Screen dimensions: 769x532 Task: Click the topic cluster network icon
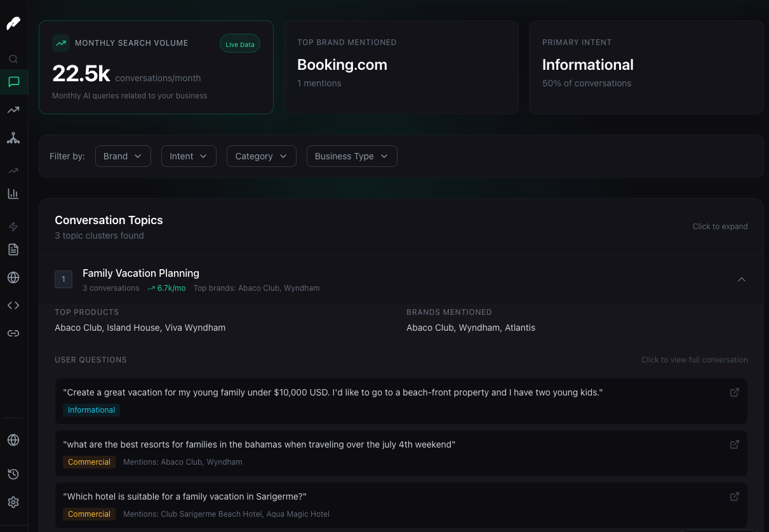click(x=13, y=138)
